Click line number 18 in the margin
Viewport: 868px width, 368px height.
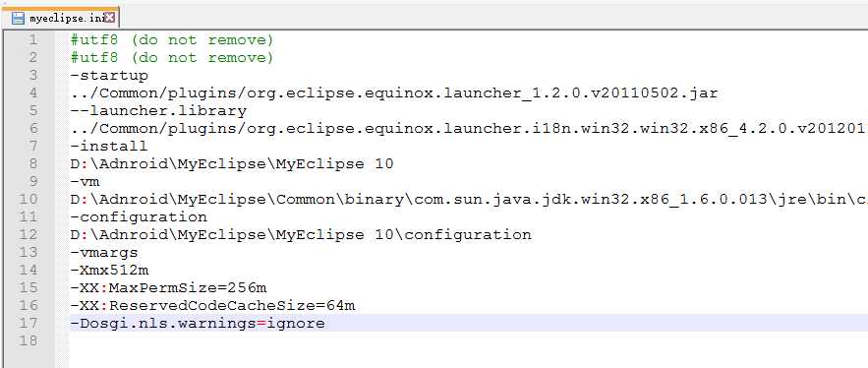[x=29, y=340]
